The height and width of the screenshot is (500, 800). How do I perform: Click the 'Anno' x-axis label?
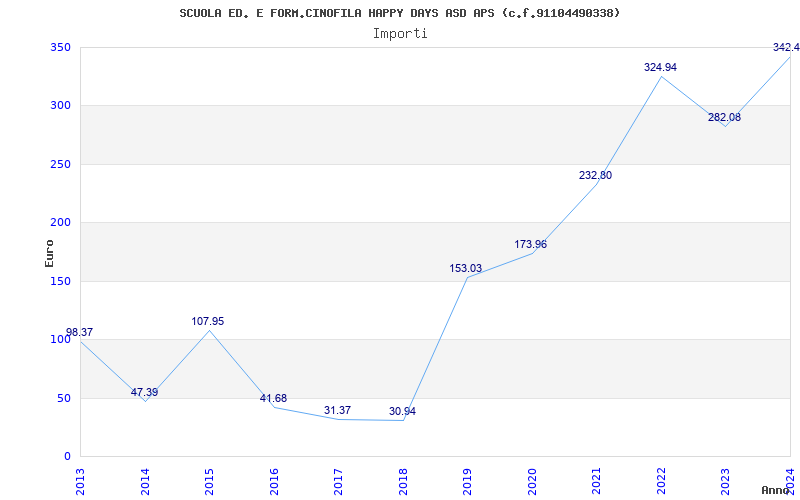(776, 490)
